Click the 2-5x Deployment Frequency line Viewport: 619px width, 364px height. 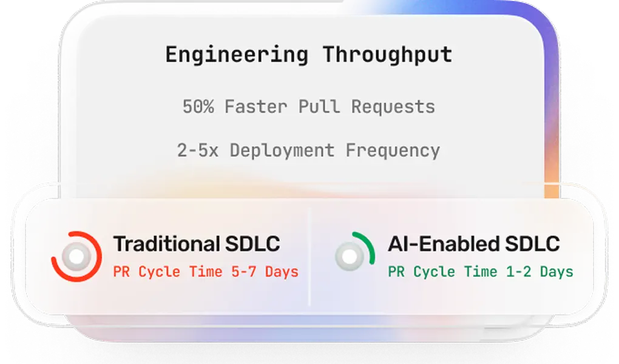click(x=308, y=150)
